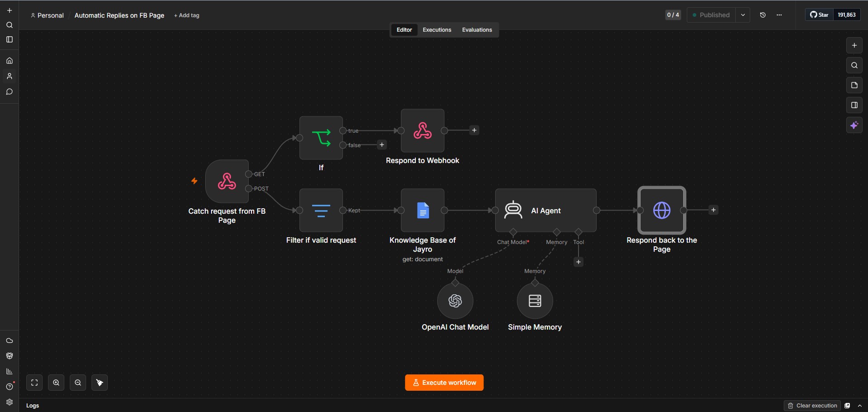Click the Published status button
Screen dimensions: 868x412
point(711,15)
